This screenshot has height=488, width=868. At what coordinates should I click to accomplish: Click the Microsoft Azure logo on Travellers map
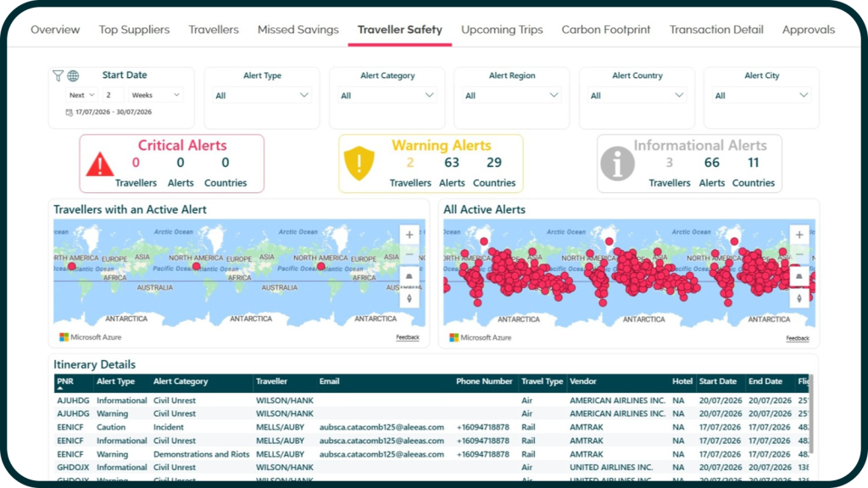pos(91,337)
